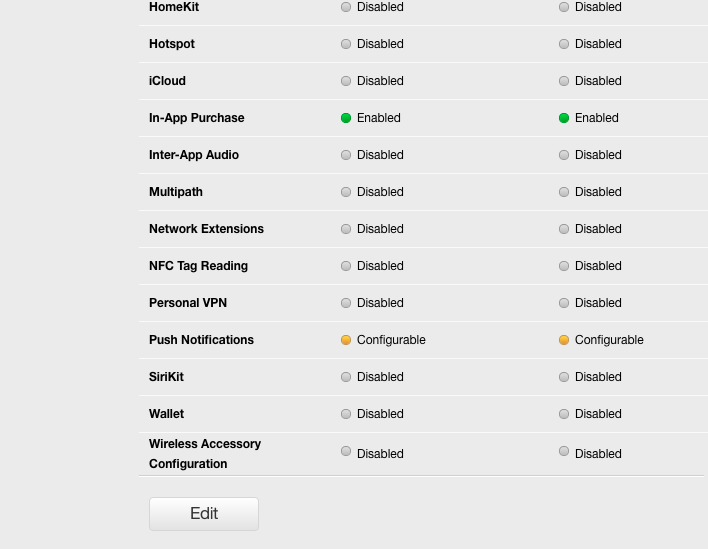Click second-column Configurable text for Push Notifications
708x549 pixels.
(x=609, y=340)
